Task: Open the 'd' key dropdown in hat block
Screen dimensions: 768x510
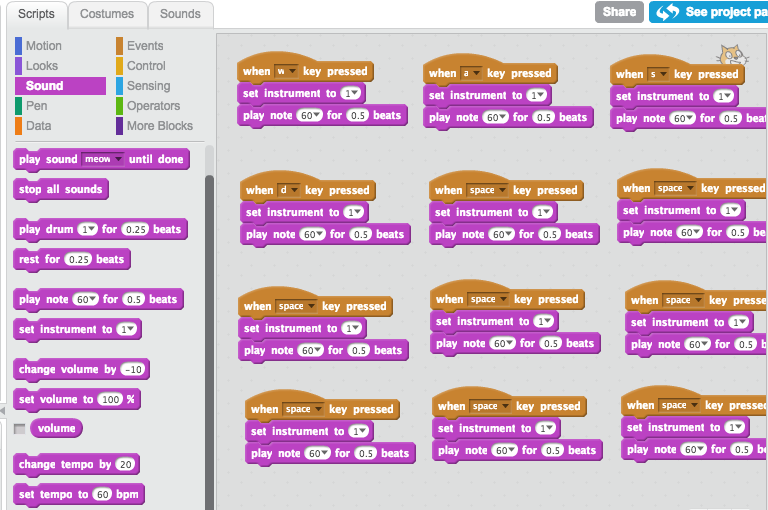Action: (x=288, y=190)
